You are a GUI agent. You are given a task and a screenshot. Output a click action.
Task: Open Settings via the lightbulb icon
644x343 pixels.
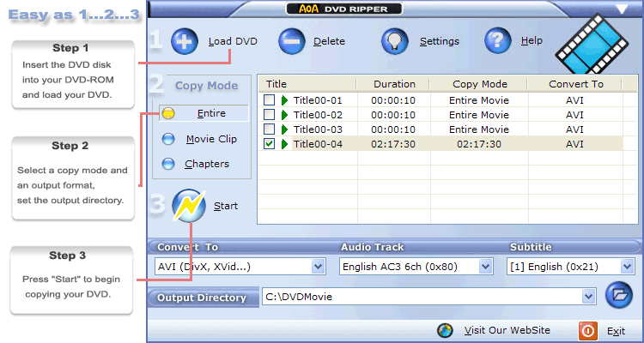point(395,41)
